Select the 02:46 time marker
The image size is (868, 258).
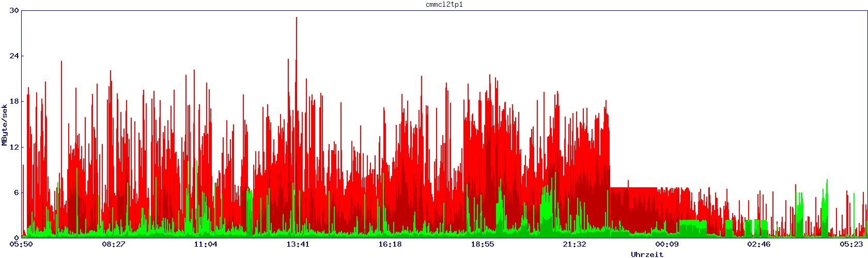coord(759,244)
